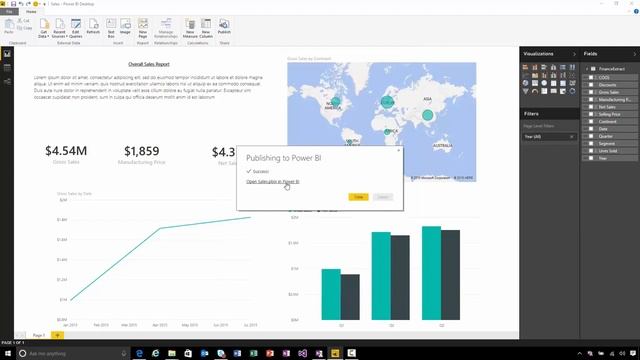
Task: Add a New Page from the ribbon
Action: tap(143, 28)
